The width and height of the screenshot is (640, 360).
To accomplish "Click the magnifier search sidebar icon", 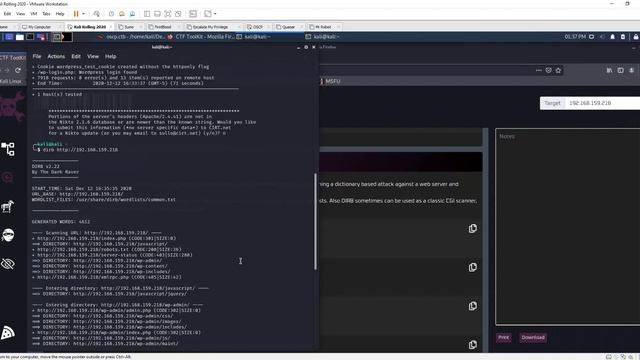I will pos(8,178).
